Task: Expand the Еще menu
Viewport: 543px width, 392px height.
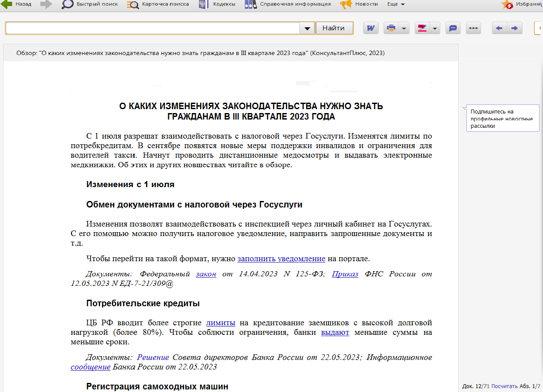Action: coord(396,4)
